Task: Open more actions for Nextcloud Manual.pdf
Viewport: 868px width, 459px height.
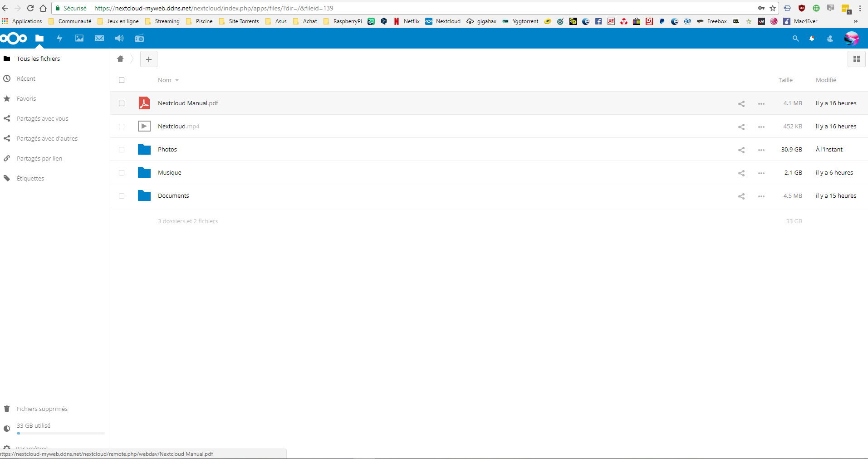Action: (761, 104)
